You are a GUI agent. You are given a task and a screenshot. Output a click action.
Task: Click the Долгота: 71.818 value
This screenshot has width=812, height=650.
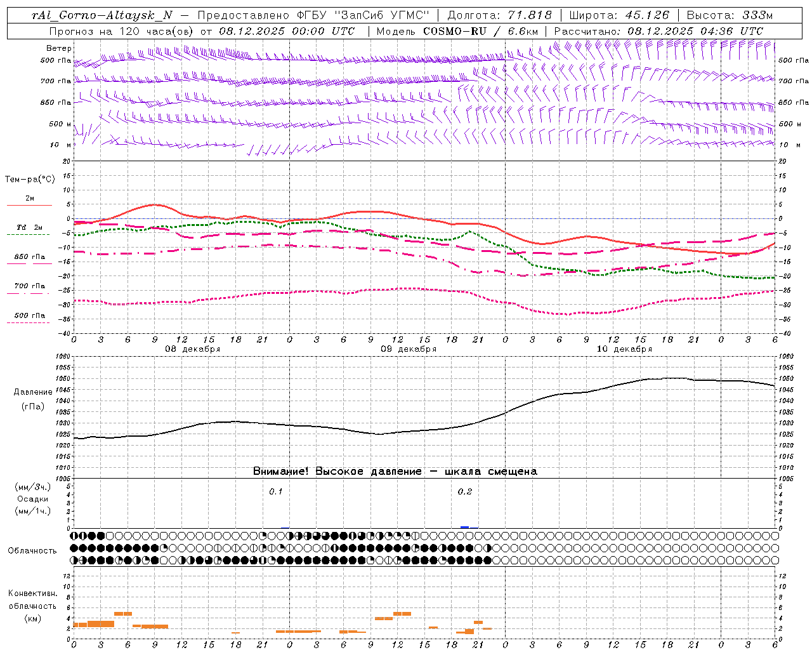tap(500, 15)
